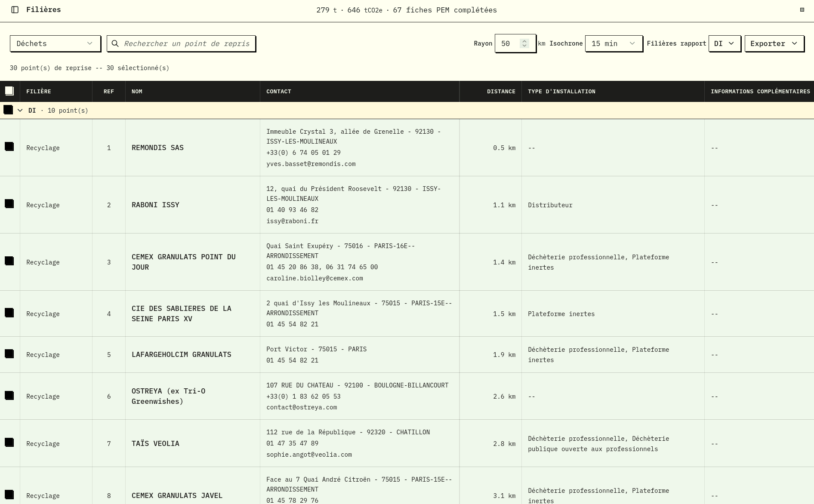Screen dimensions: 814x504
Task: Click the Rayon km stepper arrows
Action: (524, 43)
